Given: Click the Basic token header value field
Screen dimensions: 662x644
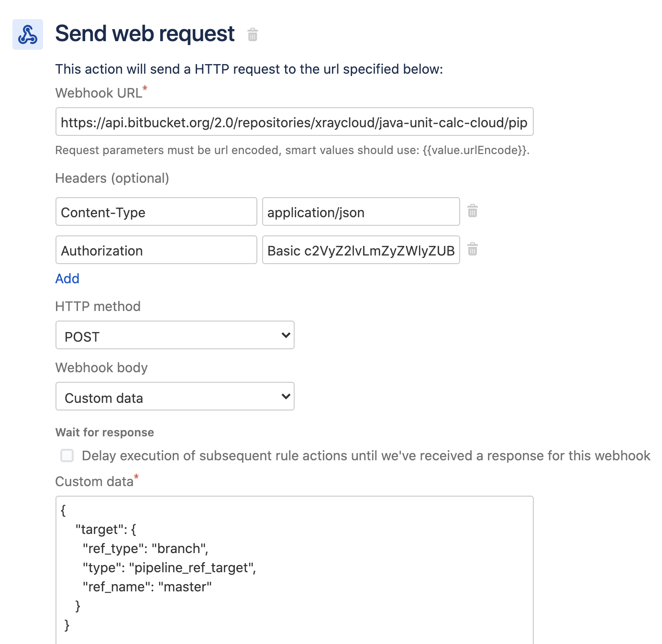Looking at the screenshot, I should tap(361, 250).
